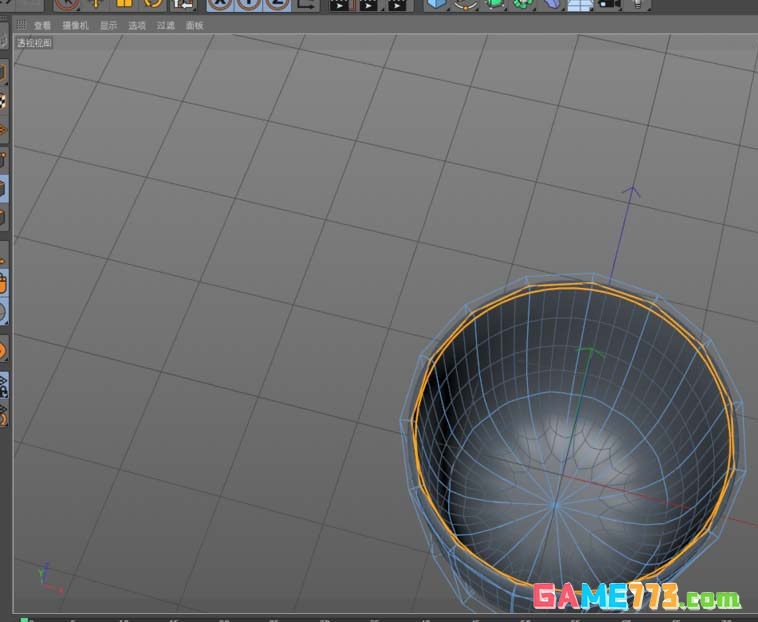
Task: Open the 面板 viewport menu
Action: click(194, 26)
